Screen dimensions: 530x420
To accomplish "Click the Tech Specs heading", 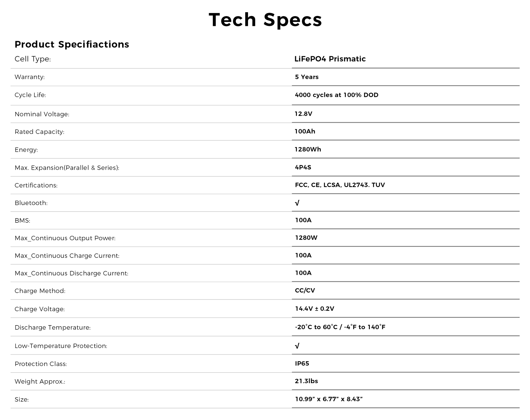I will point(265,20).
